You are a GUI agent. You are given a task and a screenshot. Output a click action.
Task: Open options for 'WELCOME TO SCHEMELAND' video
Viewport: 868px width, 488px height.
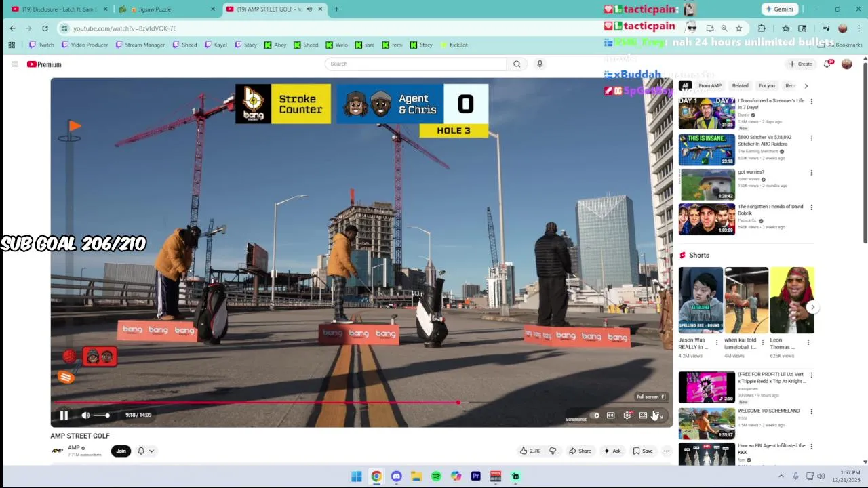(811, 411)
